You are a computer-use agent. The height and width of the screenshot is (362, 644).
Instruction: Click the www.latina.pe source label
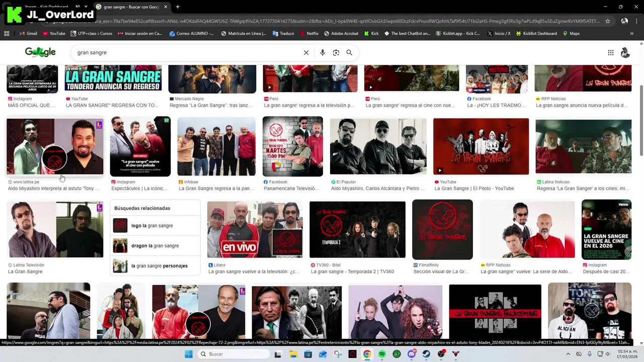pos(24,182)
